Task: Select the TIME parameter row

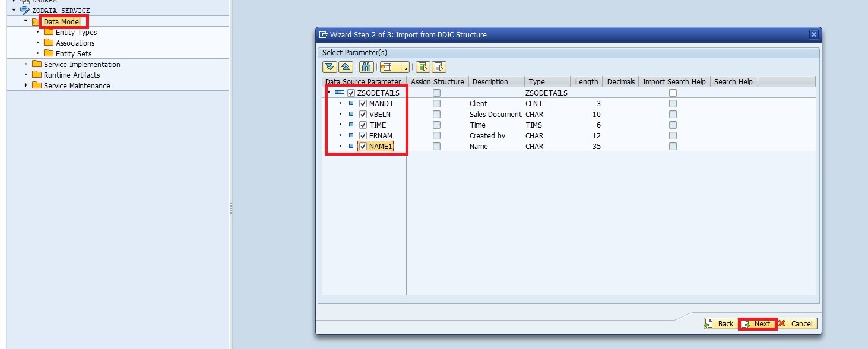Action: click(379, 125)
